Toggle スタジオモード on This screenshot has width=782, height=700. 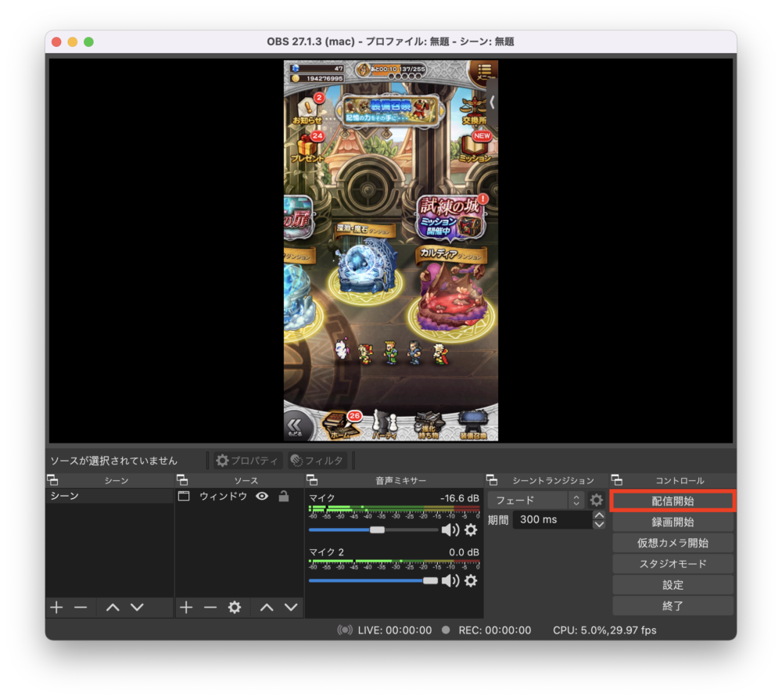coord(673,564)
